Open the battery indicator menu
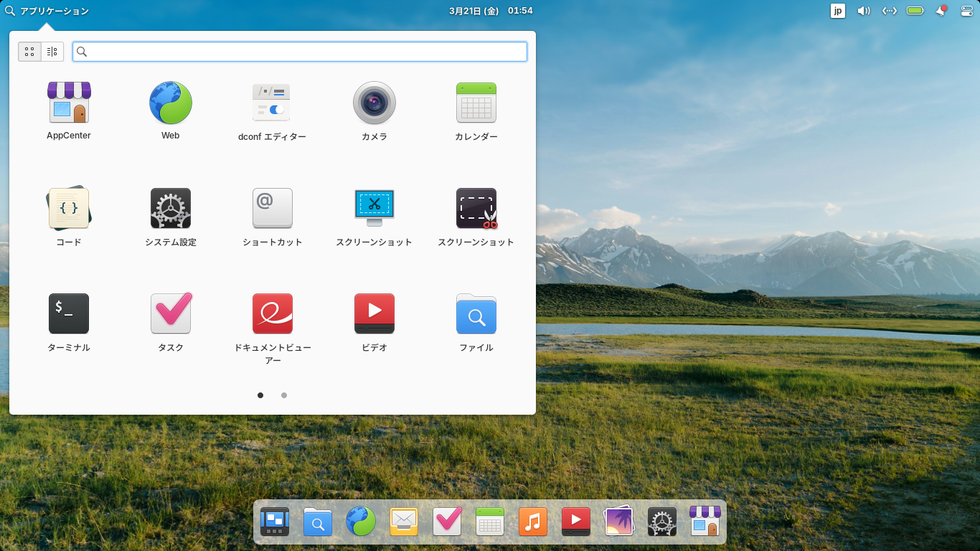Viewport: 980px width, 551px height. pyautogui.click(x=915, y=11)
